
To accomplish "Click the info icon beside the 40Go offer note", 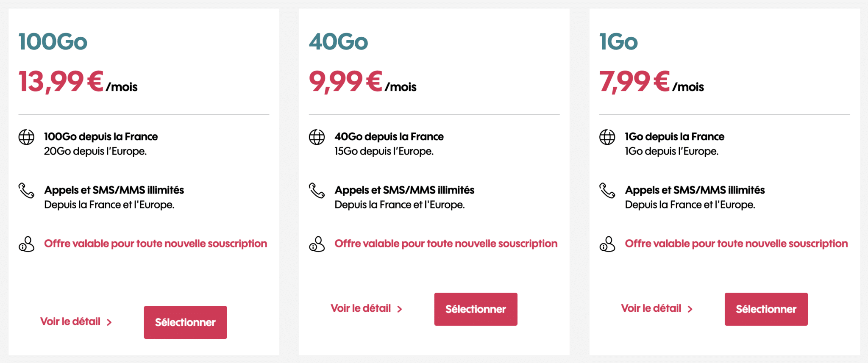I will click(317, 244).
